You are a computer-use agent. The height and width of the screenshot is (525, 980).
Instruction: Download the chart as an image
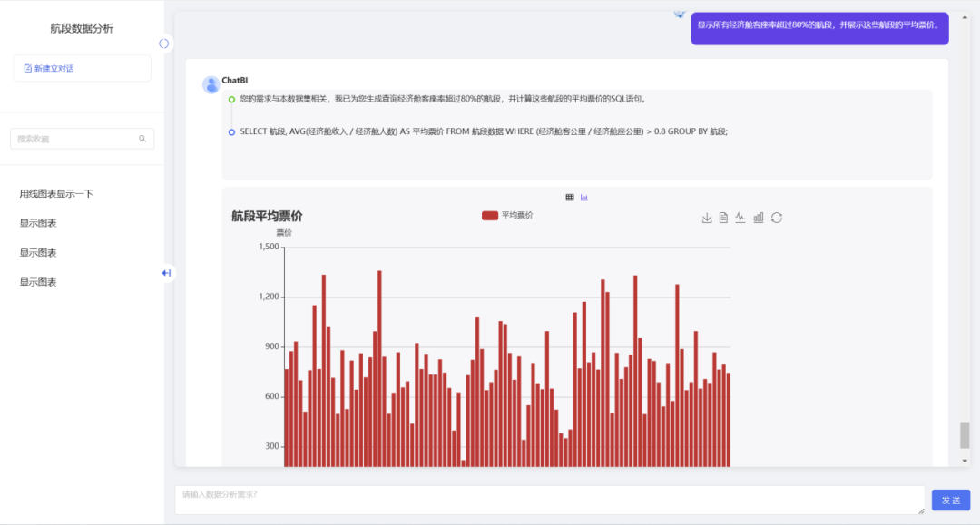[707, 218]
